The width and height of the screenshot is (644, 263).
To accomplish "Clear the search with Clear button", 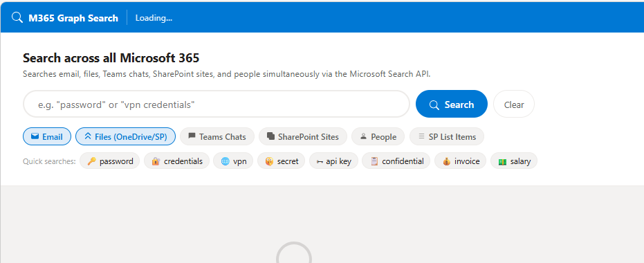I will point(514,104).
